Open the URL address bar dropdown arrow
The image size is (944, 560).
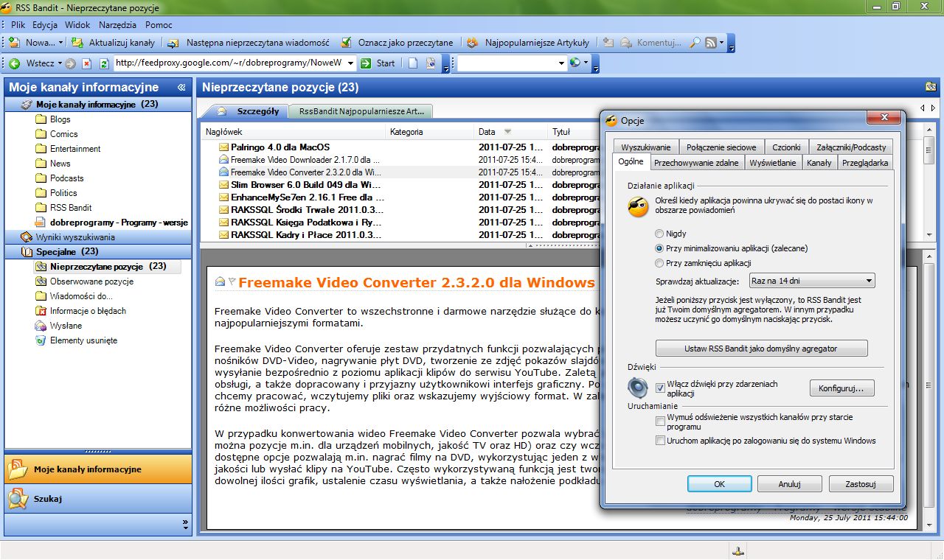(350, 63)
